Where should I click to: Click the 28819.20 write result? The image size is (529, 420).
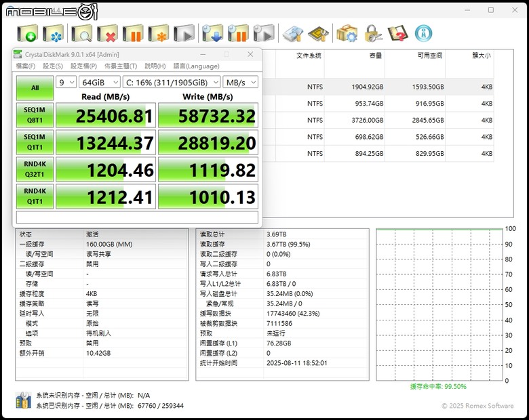(208, 142)
